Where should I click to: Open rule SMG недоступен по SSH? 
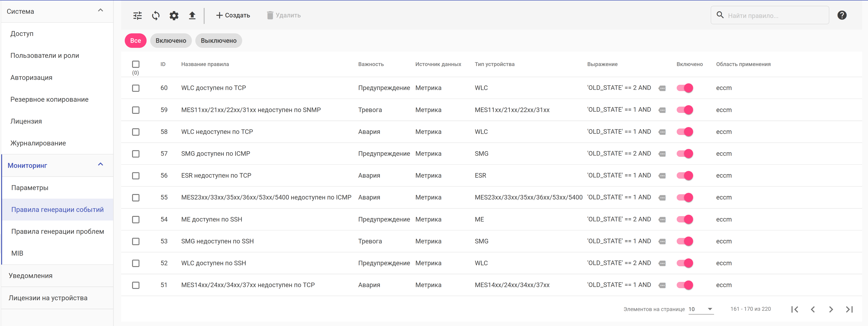pos(217,241)
